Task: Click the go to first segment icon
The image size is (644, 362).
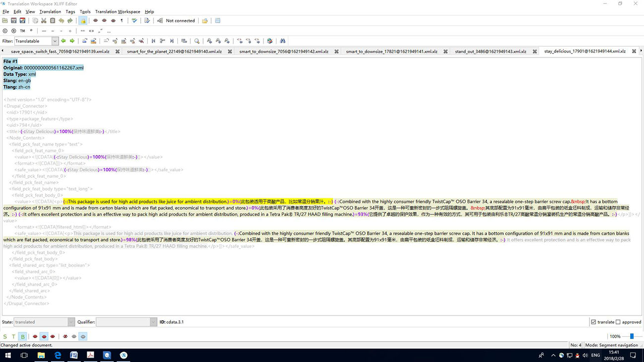Action: tap(154, 41)
